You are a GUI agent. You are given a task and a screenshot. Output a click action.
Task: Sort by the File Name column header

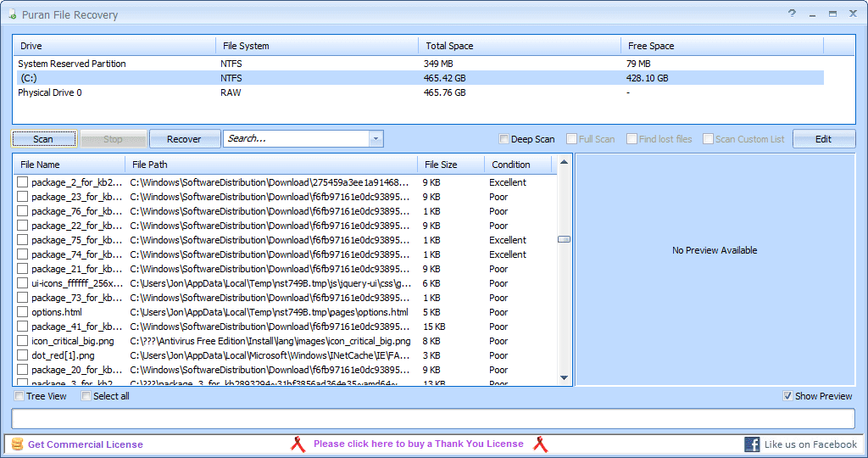pos(70,165)
